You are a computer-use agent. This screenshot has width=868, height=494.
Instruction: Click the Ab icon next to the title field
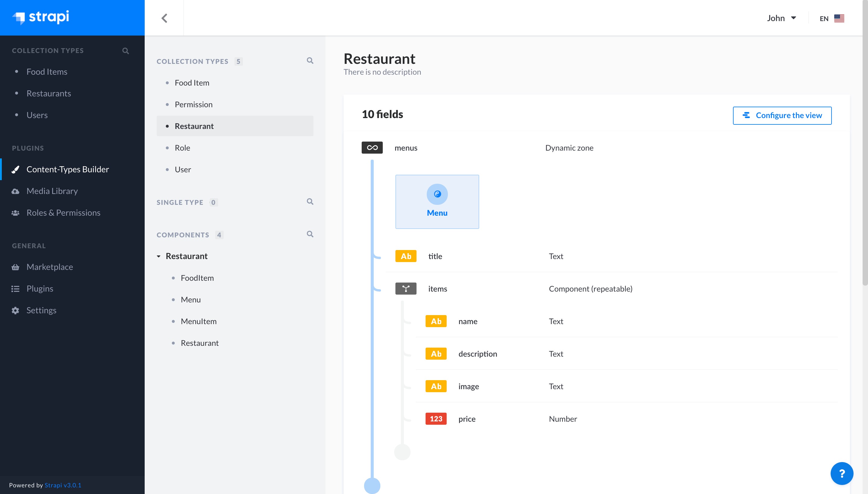pos(405,256)
